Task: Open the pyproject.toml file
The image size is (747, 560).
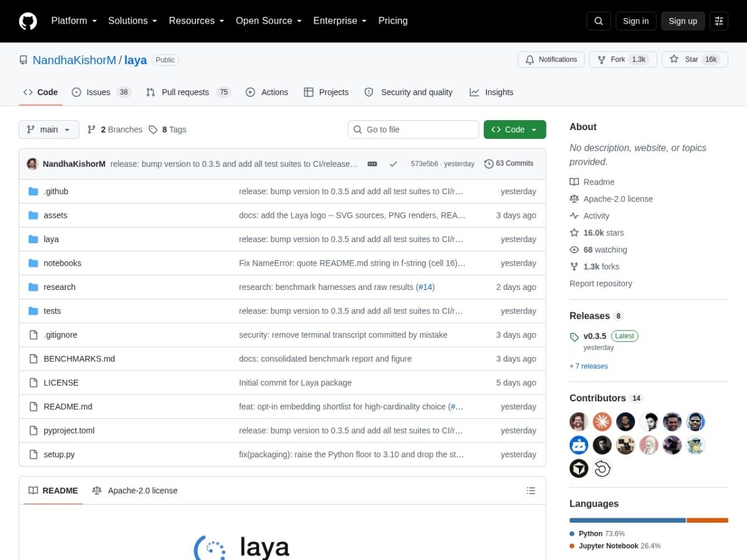Action: click(x=69, y=431)
